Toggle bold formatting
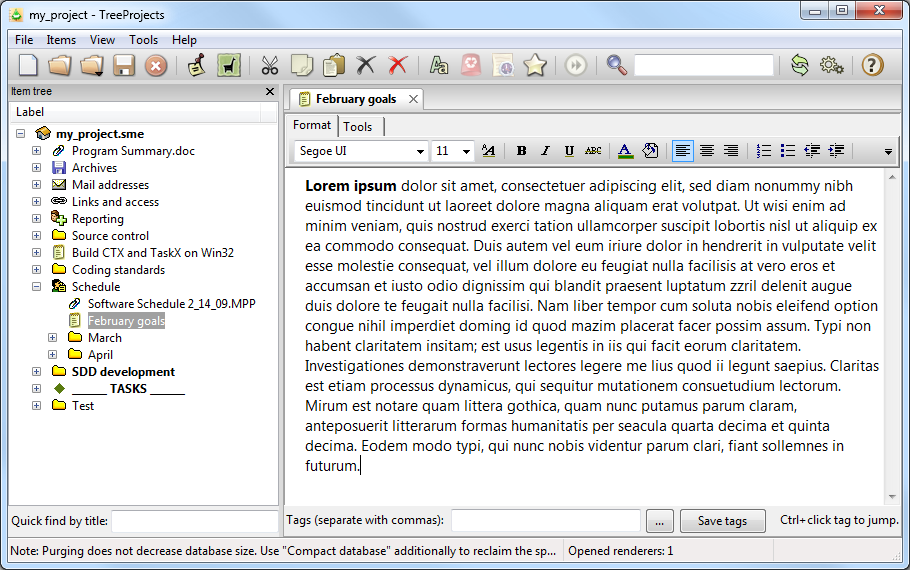The image size is (910, 570). click(521, 151)
